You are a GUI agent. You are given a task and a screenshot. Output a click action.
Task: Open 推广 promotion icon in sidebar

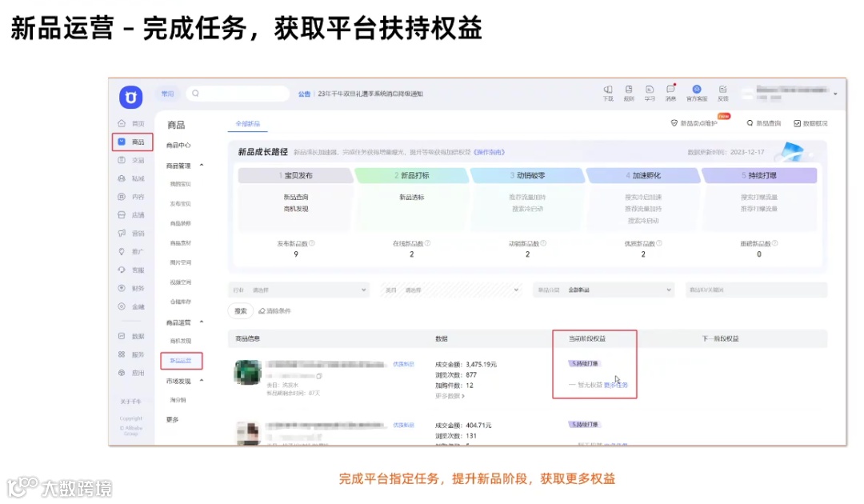122,251
